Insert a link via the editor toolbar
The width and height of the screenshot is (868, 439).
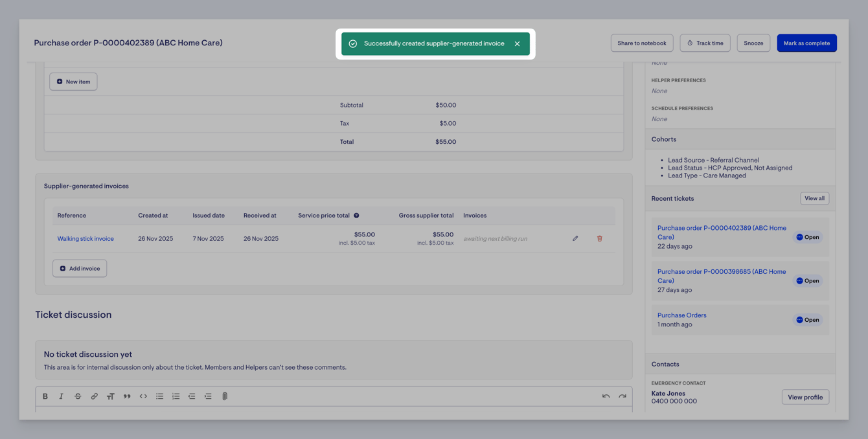point(94,396)
